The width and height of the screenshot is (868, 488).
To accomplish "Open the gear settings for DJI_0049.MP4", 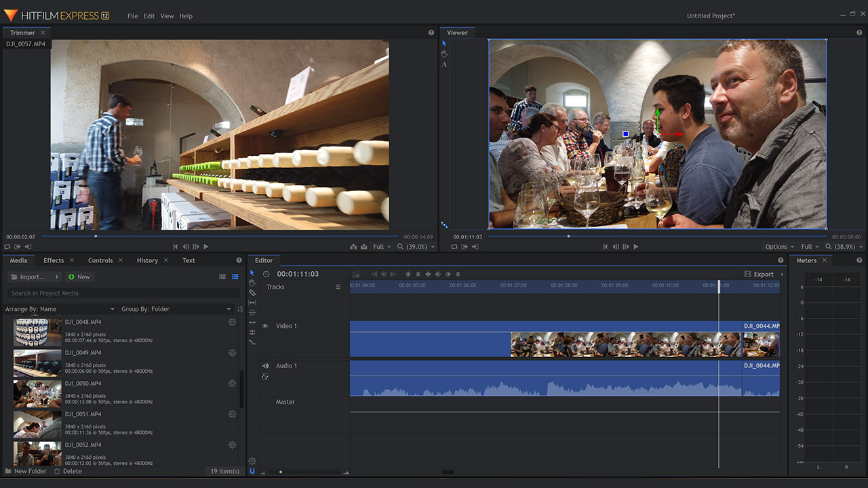I will point(232,353).
